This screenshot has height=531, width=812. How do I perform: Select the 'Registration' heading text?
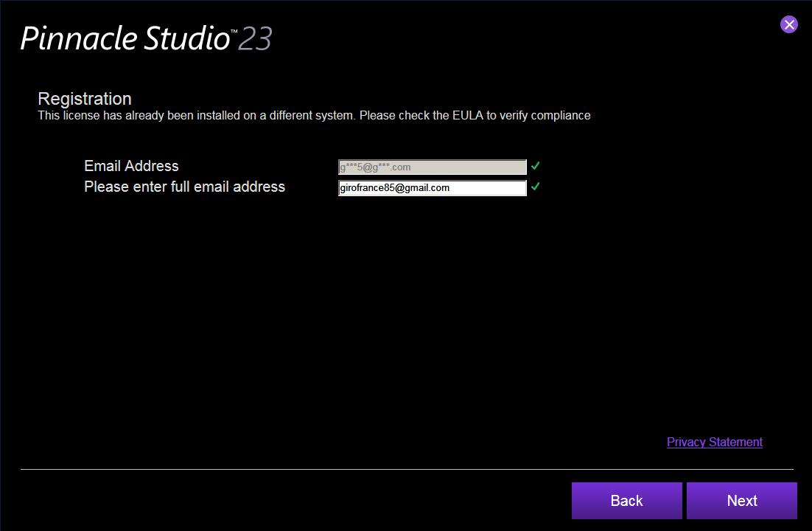click(x=85, y=99)
